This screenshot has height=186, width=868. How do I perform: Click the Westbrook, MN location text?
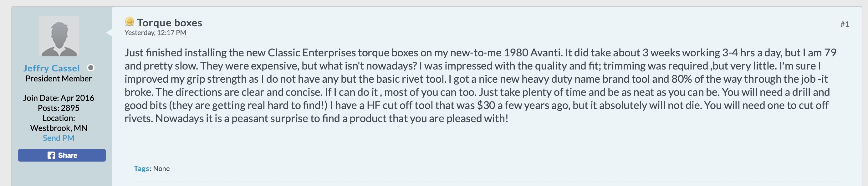pos(59,128)
